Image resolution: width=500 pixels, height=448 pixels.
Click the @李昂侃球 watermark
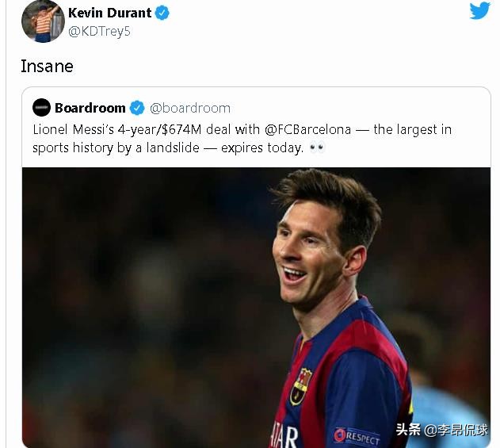tap(456, 430)
